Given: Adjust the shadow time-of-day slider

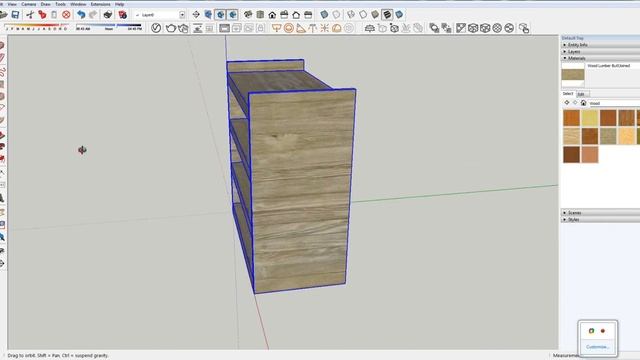Looking at the screenshot, I should pos(109,27).
